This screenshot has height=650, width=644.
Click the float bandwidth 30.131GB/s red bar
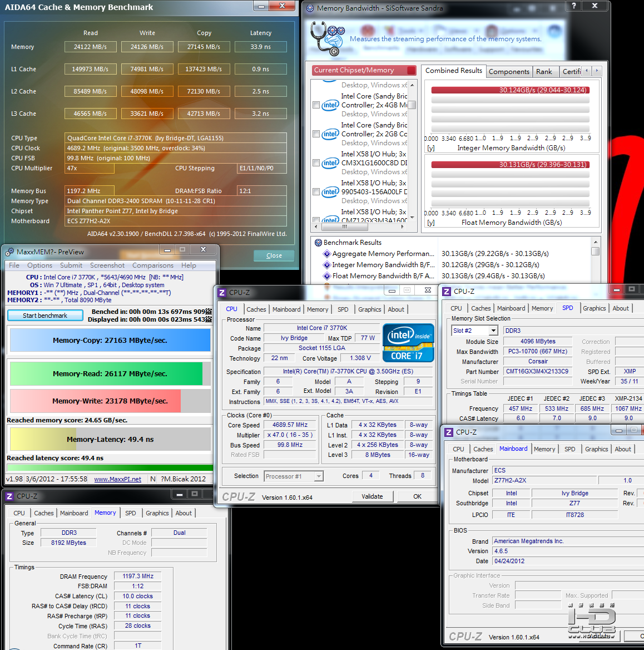[510, 165]
